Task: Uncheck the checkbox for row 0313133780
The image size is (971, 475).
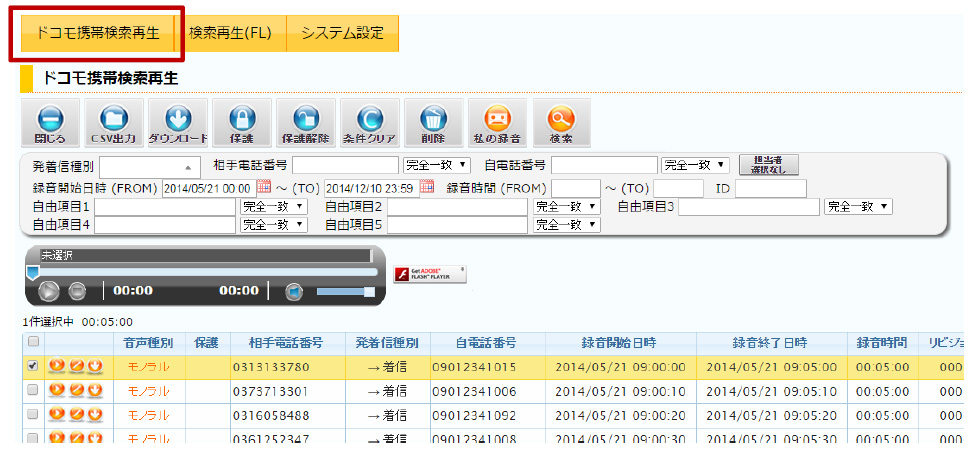Action: coord(33,366)
